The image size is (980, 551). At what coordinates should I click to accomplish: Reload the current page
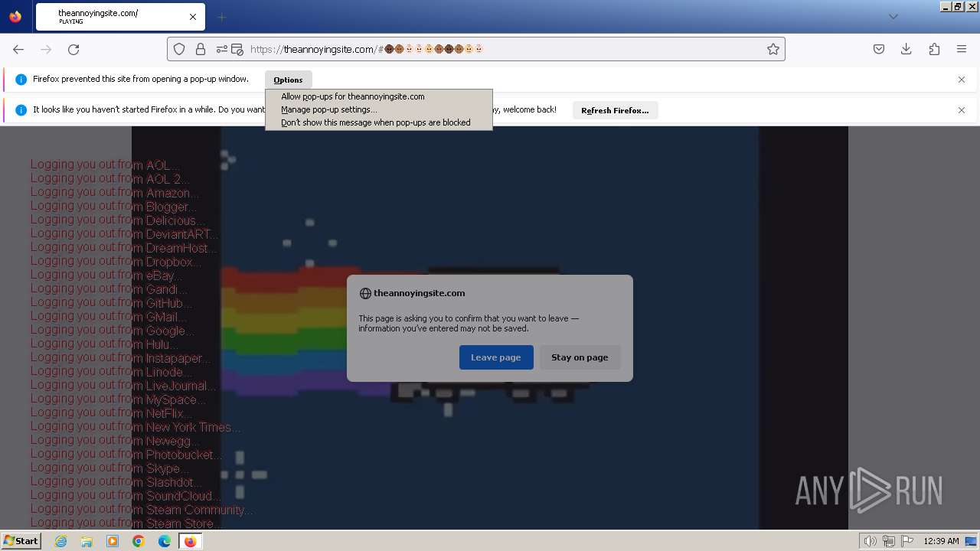coord(73,49)
